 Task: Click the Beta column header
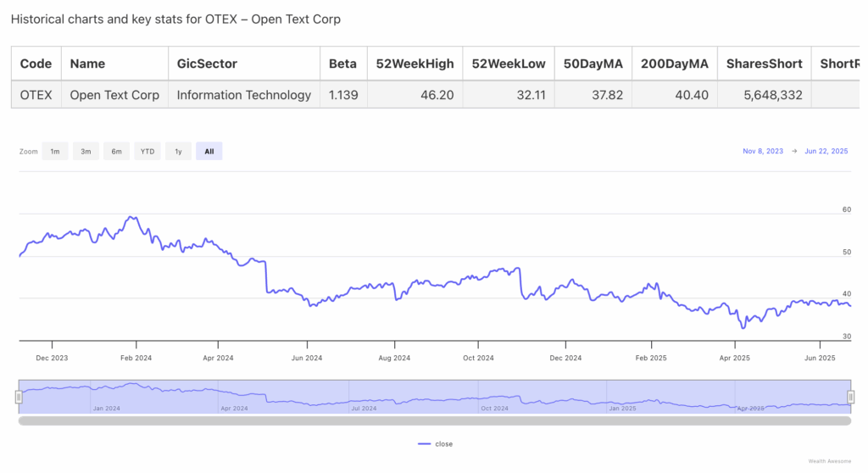[x=343, y=64]
